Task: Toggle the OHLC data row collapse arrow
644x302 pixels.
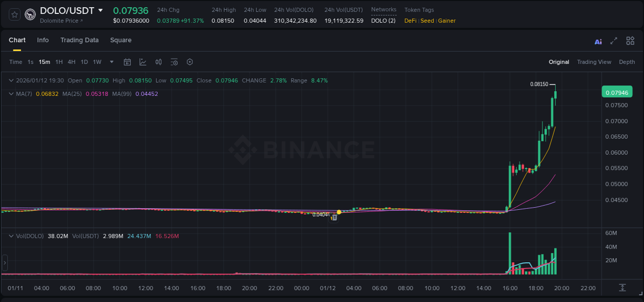Action: coord(11,80)
